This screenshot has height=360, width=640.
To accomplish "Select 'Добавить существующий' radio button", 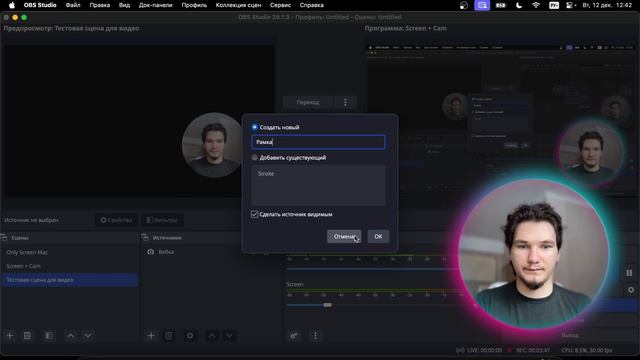I will (x=255, y=158).
